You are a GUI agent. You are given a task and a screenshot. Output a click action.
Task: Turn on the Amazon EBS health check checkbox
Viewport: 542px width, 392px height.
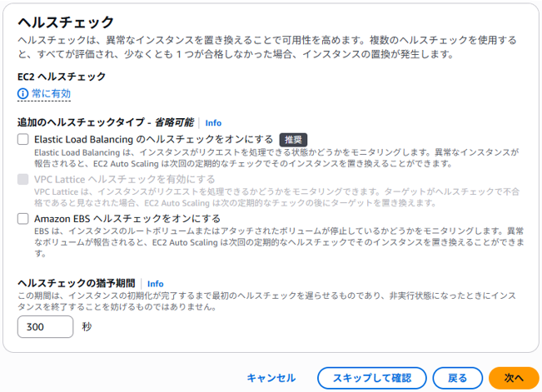[23, 219]
